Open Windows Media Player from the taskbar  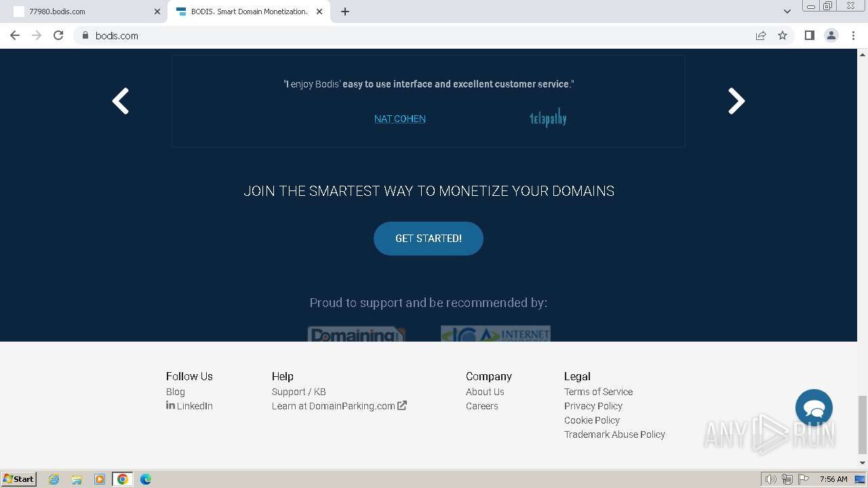100,479
